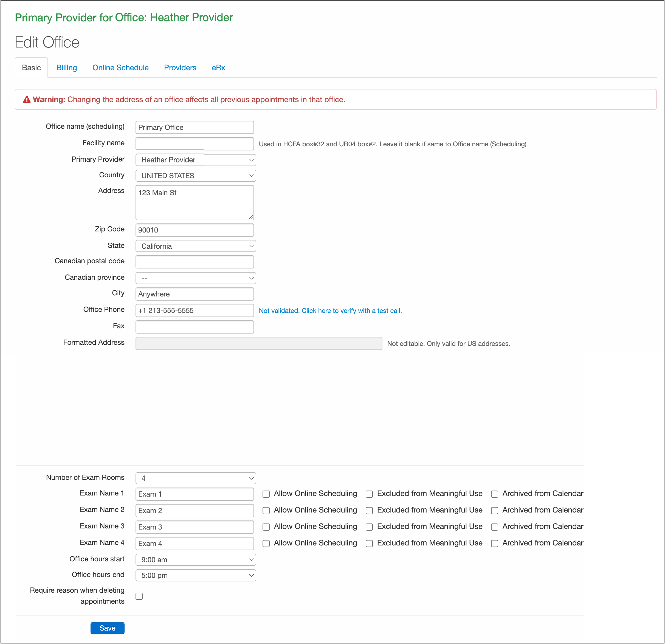Enable Allow Online Scheduling for Exam 1

pyautogui.click(x=266, y=494)
